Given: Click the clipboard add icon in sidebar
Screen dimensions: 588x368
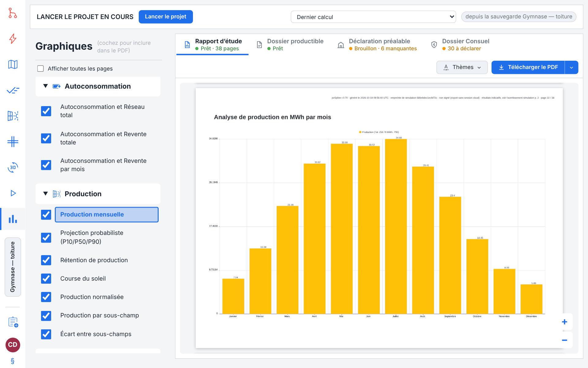Looking at the screenshot, I should tap(13, 322).
